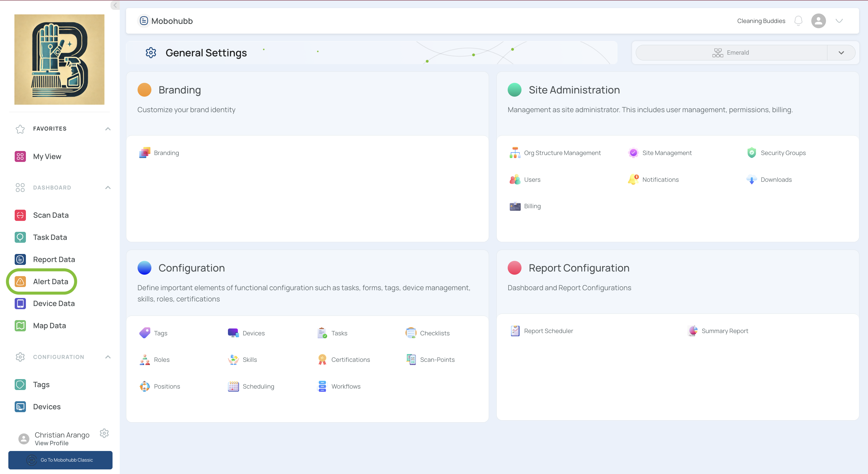Image resolution: width=868 pixels, height=474 pixels.
Task: Click the View Profile link
Action: click(x=52, y=443)
